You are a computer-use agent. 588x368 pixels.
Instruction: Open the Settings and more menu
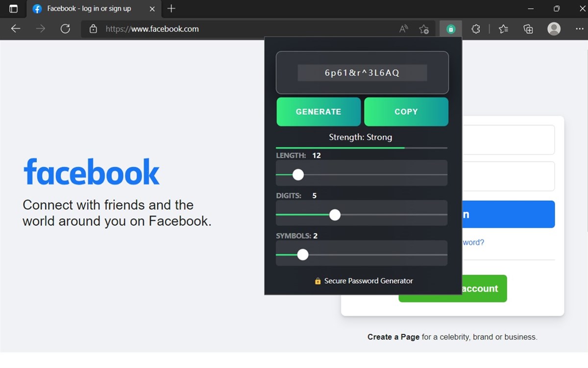[579, 29]
